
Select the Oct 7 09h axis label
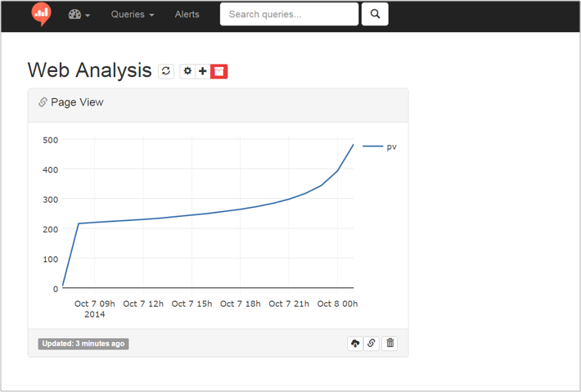coord(94,304)
